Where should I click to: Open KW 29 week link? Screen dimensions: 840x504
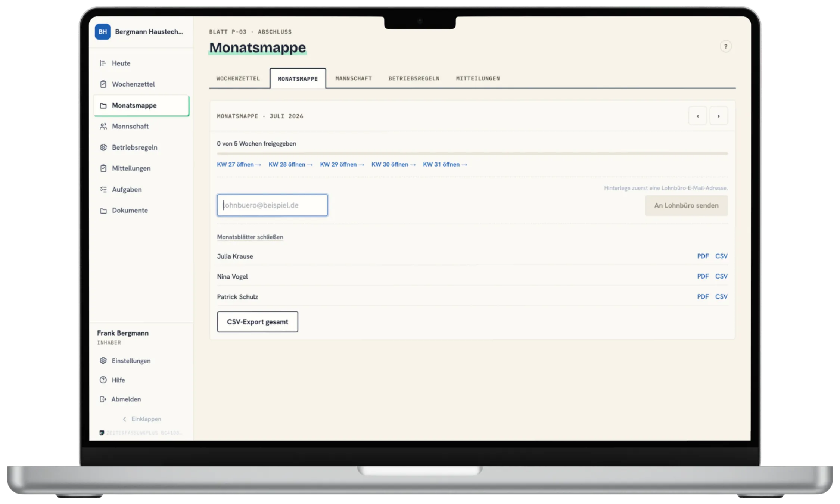(342, 164)
